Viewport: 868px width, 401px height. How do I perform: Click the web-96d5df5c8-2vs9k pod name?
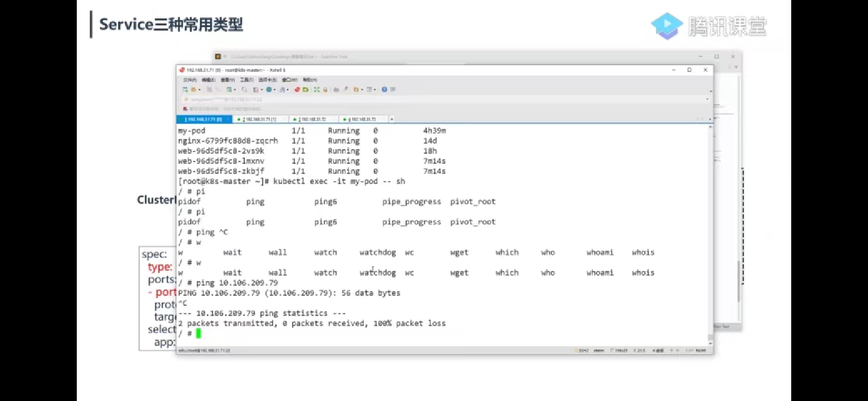coord(221,151)
